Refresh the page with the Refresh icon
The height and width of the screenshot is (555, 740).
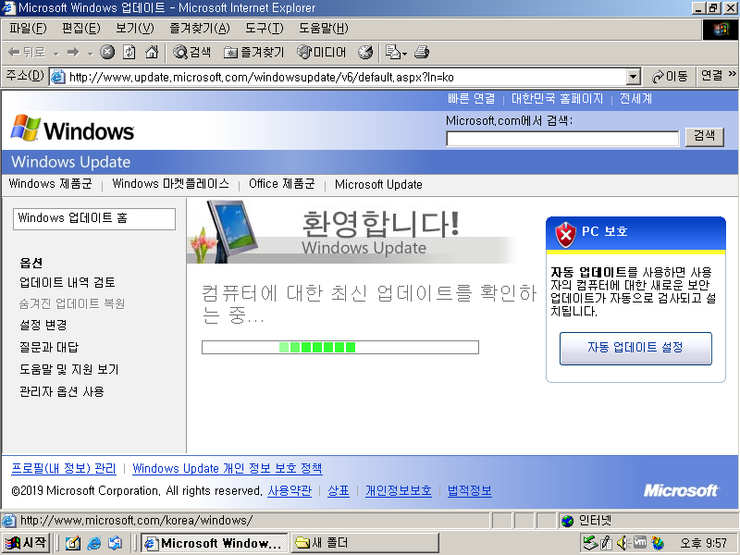129,52
